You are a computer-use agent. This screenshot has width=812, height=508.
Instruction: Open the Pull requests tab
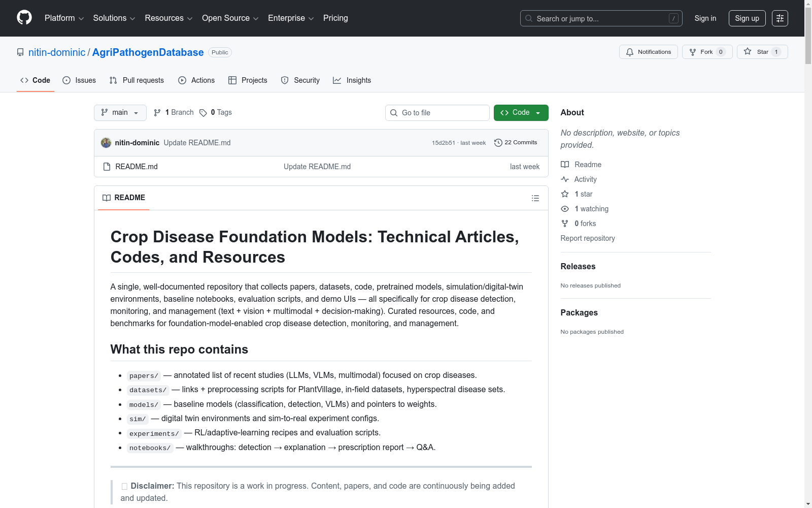(137, 80)
